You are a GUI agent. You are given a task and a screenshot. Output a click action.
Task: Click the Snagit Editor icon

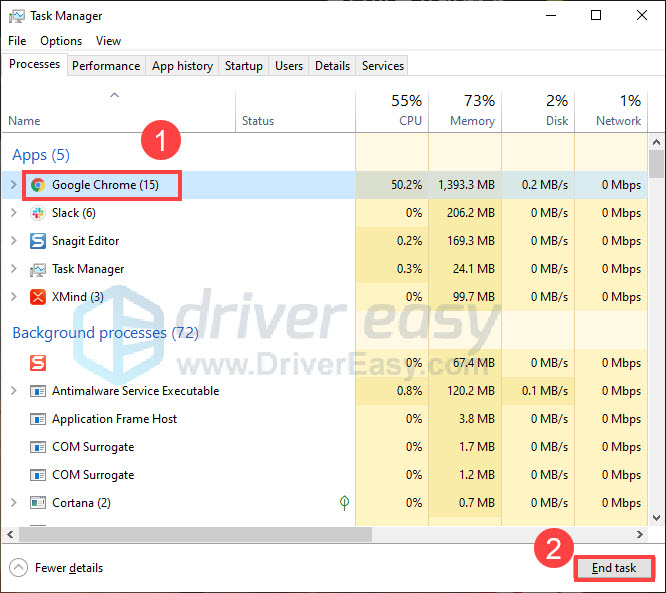[38, 241]
